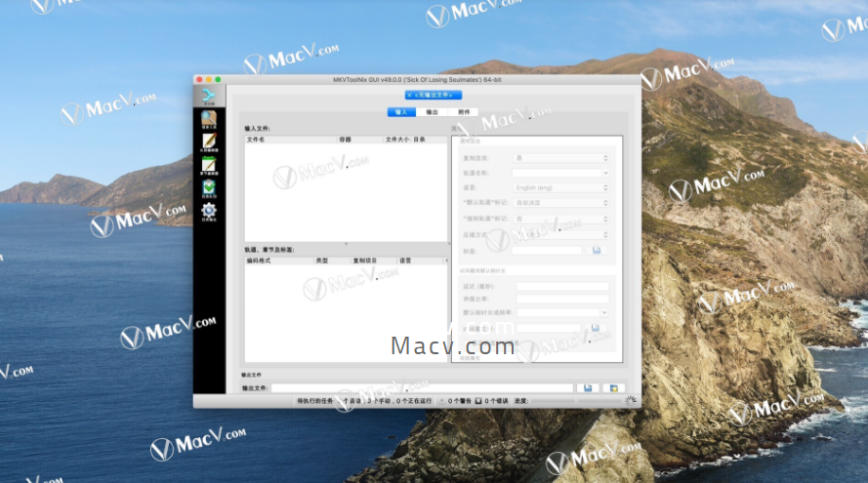This screenshot has width=868, height=483.
Task: Click the errors icon in the status bar
Action: (x=478, y=401)
